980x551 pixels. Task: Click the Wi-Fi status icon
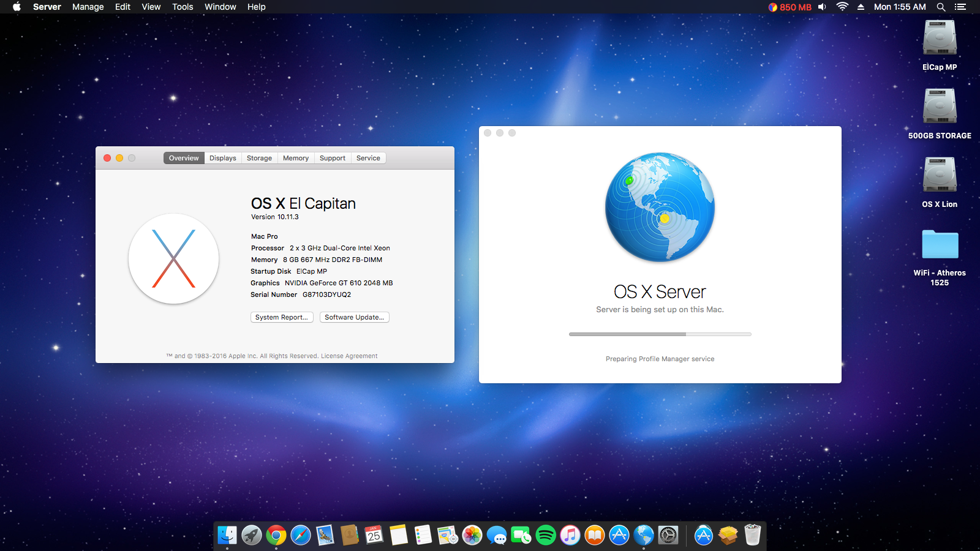point(842,7)
